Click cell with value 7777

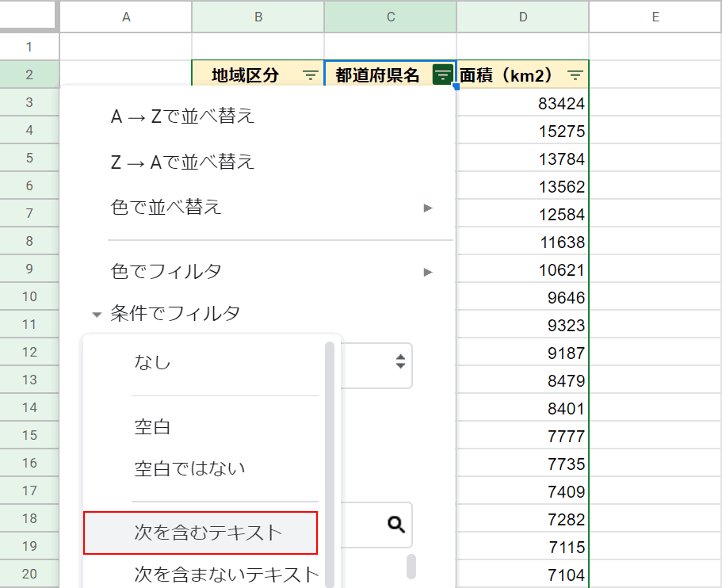point(523,435)
